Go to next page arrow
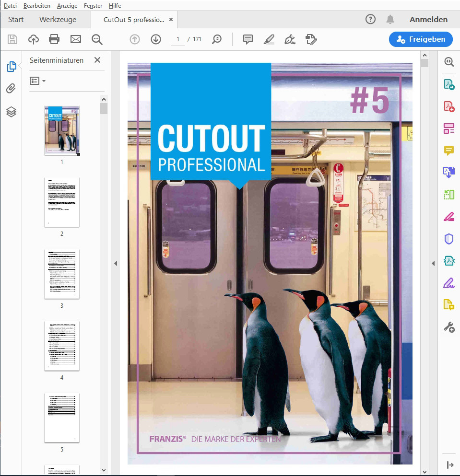This screenshot has height=476, width=460. 156,39
